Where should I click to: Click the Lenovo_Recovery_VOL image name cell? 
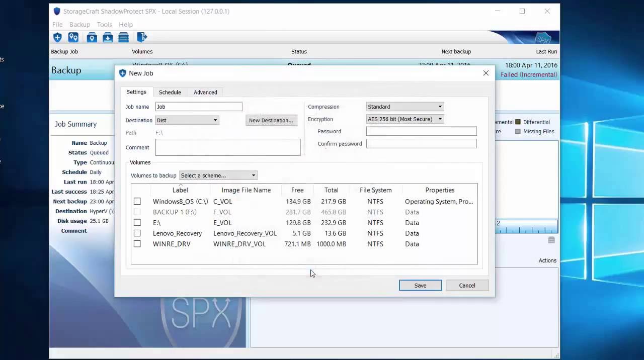[245, 233]
